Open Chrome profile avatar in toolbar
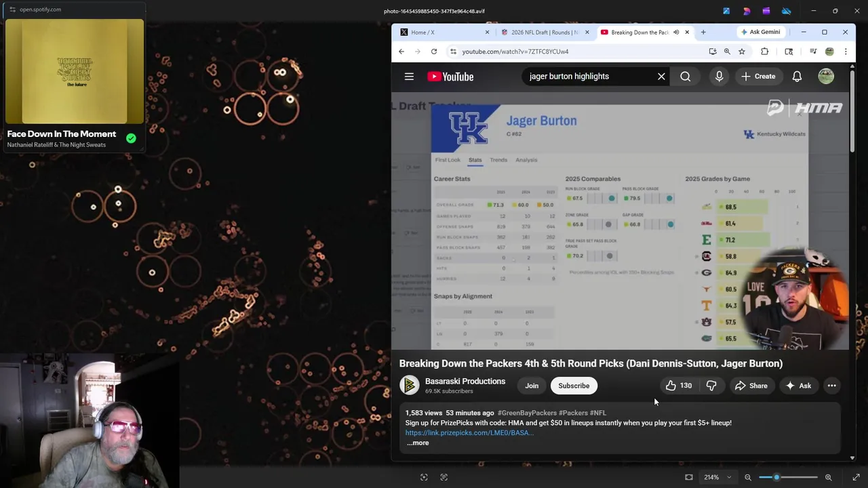The width and height of the screenshot is (868, 488). coord(829,52)
